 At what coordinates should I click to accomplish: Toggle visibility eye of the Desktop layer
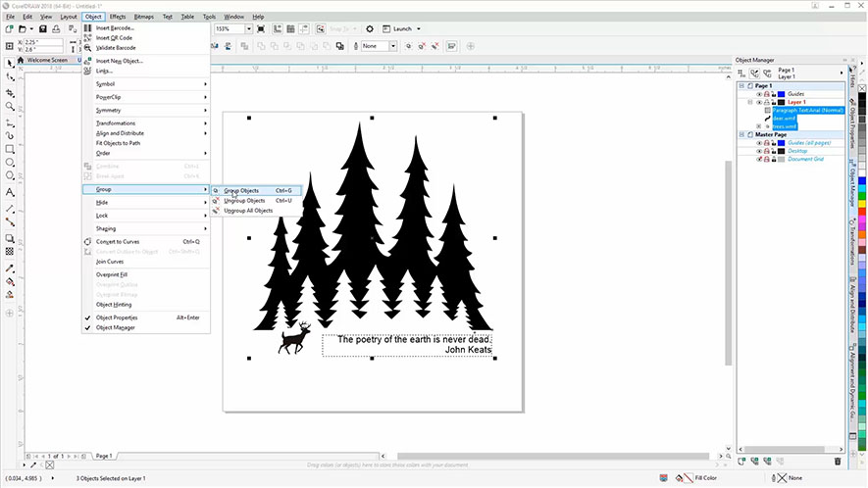click(759, 151)
